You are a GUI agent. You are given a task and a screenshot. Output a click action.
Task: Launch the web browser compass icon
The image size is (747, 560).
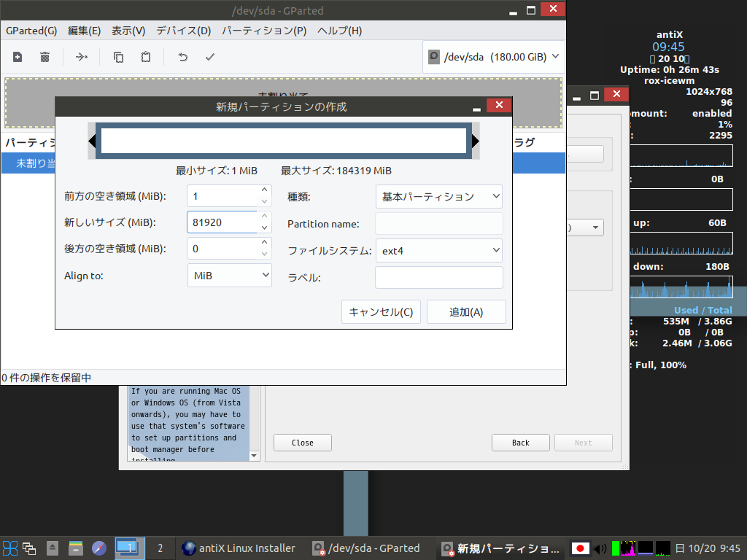(x=99, y=548)
